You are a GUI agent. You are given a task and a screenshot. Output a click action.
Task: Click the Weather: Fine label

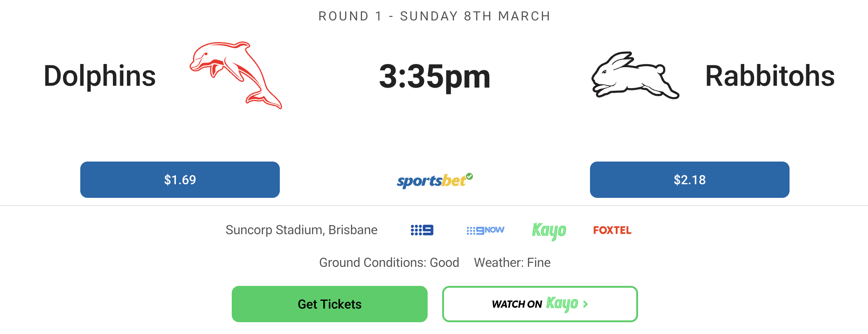[512, 263]
